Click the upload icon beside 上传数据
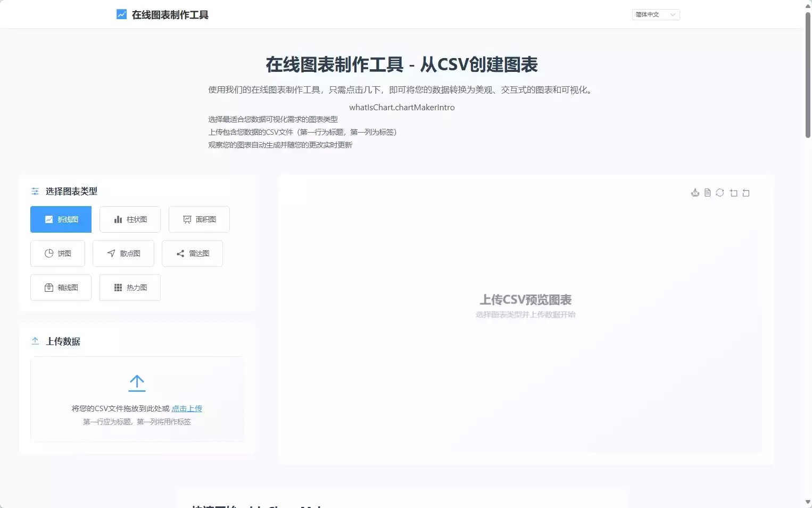The image size is (812, 508). click(35, 341)
